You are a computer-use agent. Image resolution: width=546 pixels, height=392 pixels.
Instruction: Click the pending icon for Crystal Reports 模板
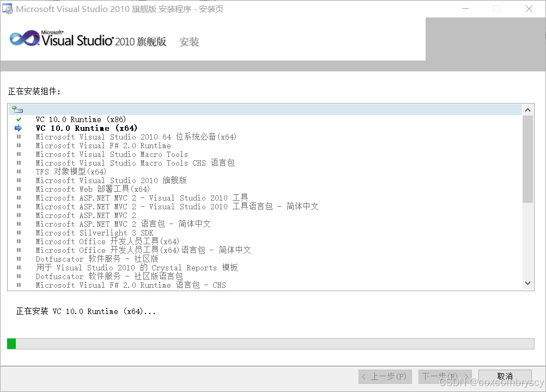pos(19,268)
